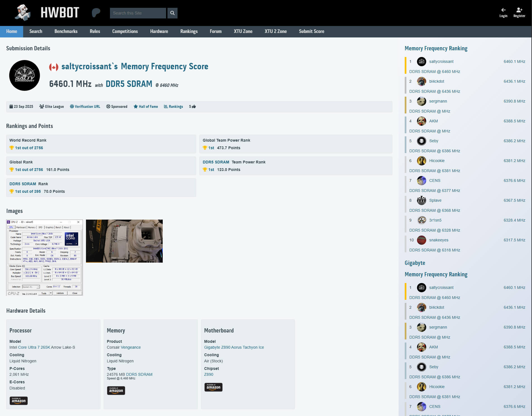The height and width of the screenshot is (416, 532).
Task: Click the trophy icon under World Record Rank
Action: pos(11,148)
